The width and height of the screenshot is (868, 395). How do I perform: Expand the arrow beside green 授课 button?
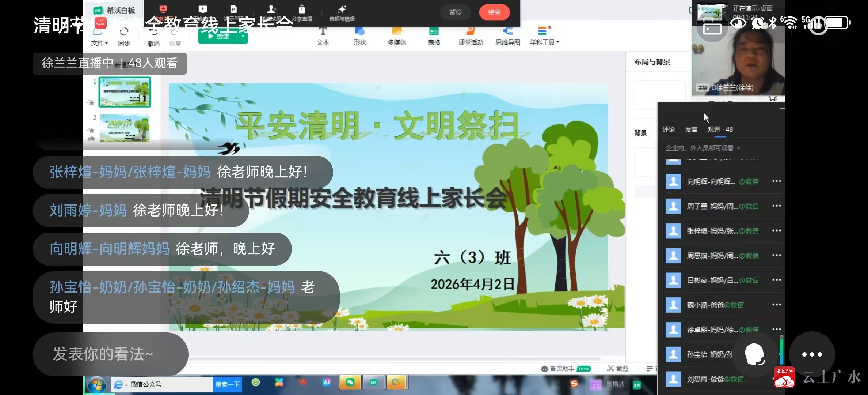coord(243,36)
